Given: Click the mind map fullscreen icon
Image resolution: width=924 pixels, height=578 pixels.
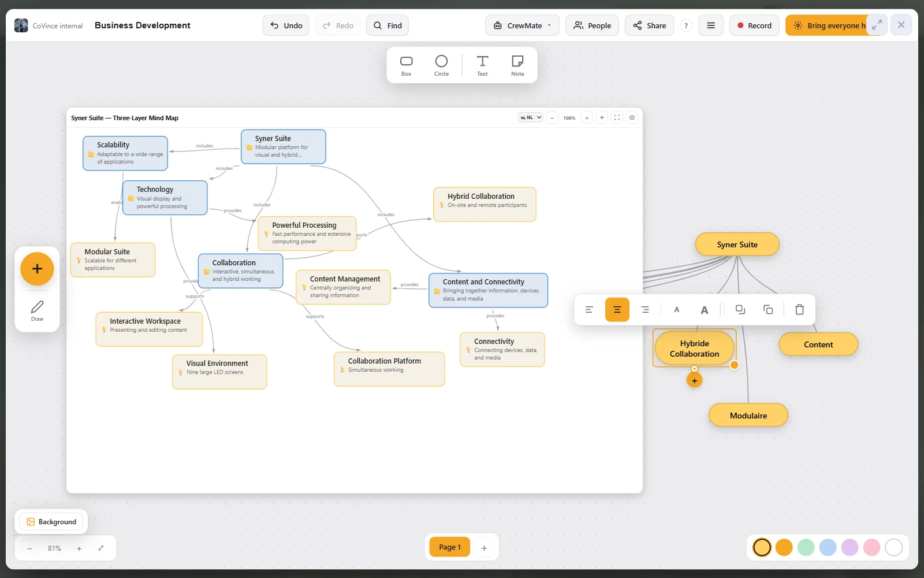Looking at the screenshot, I should point(617,117).
